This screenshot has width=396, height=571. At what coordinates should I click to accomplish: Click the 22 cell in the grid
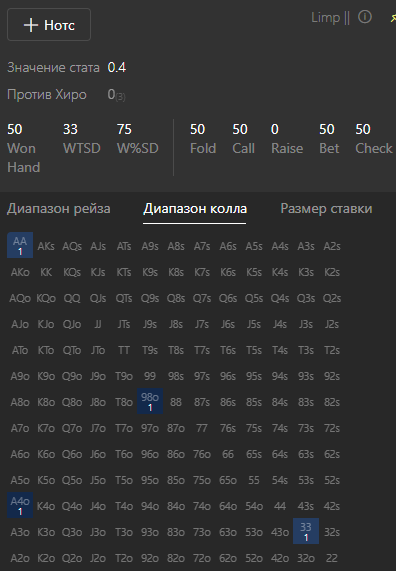tap(332, 558)
